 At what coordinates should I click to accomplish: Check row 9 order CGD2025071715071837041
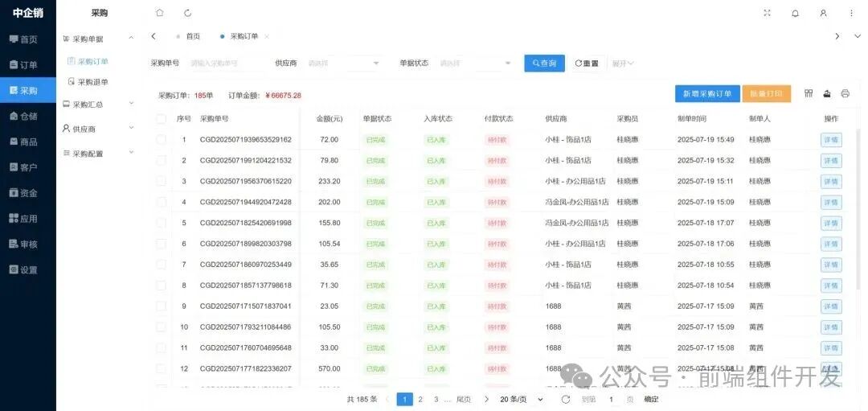[x=161, y=306]
